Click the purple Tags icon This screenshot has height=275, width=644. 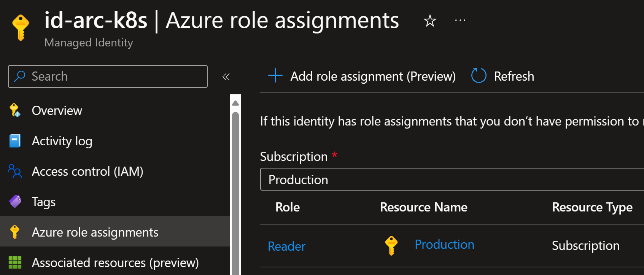(15, 202)
